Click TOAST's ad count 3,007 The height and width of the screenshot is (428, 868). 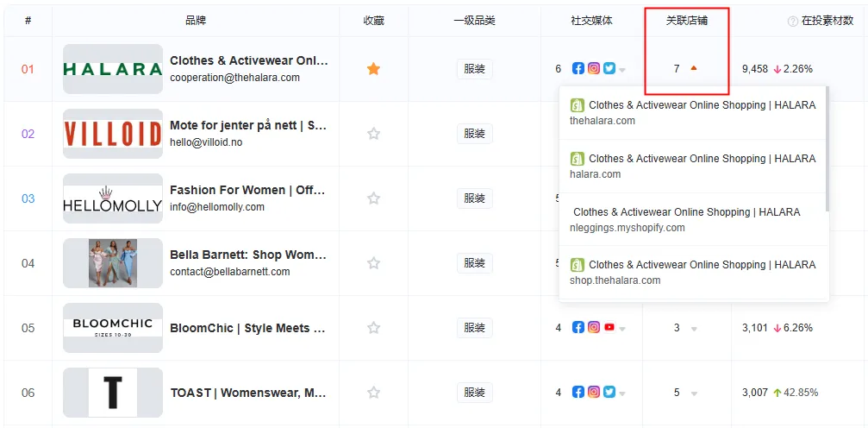tap(755, 393)
